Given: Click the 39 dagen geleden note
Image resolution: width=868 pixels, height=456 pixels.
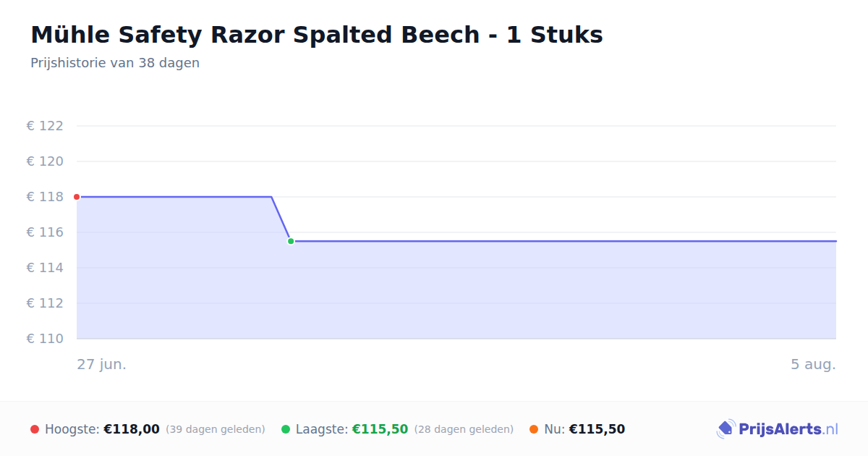Looking at the screenshot, I should (216, 429).
